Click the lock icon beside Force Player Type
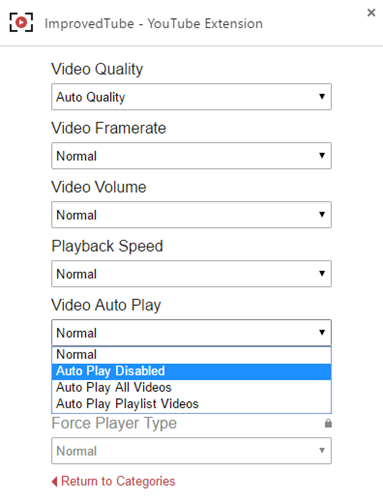This screenshot has width=383, height=500. pos(328,423)
